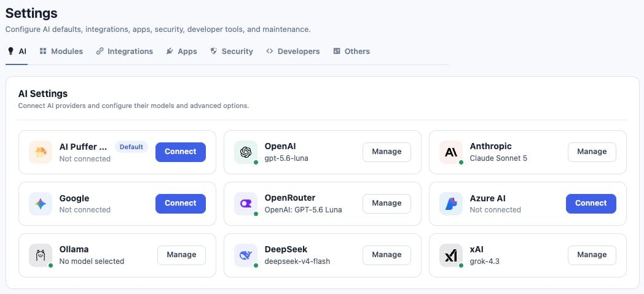Manage the OpenAI provider
This screenshot has width=644, height=294.
pyautogui.click(x=387, y=152)
